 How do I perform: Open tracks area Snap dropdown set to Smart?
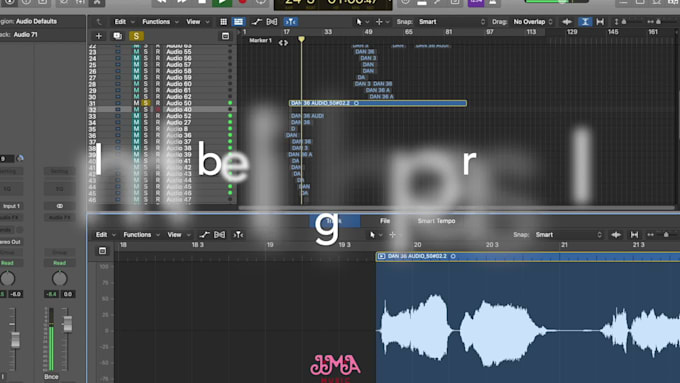pos(451,22)
